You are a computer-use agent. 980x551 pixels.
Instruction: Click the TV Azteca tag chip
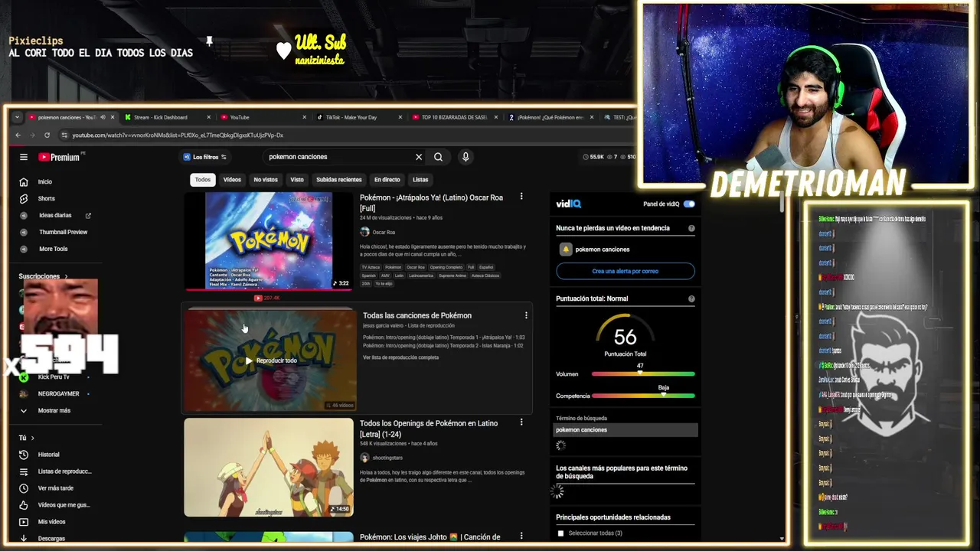coord(371,267)
